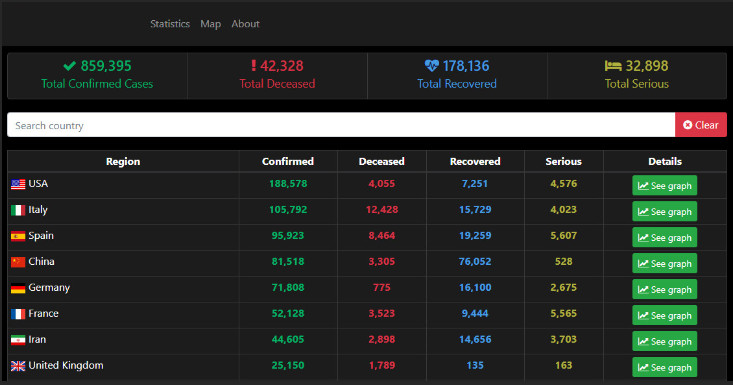The image size is (733, 385).
Task: Click Italy confirmed value 105,792
Action: pos(288,210)
